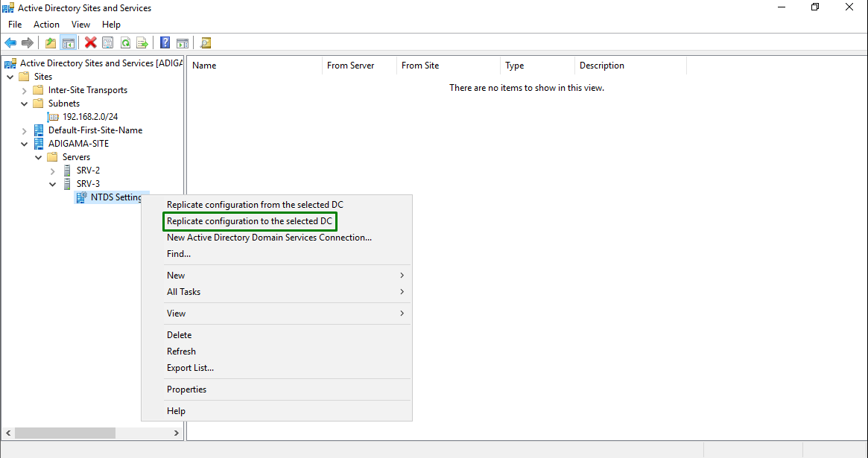Sort by the Name column header
This screenshot has height=458, width=868.
click(255, 66)
